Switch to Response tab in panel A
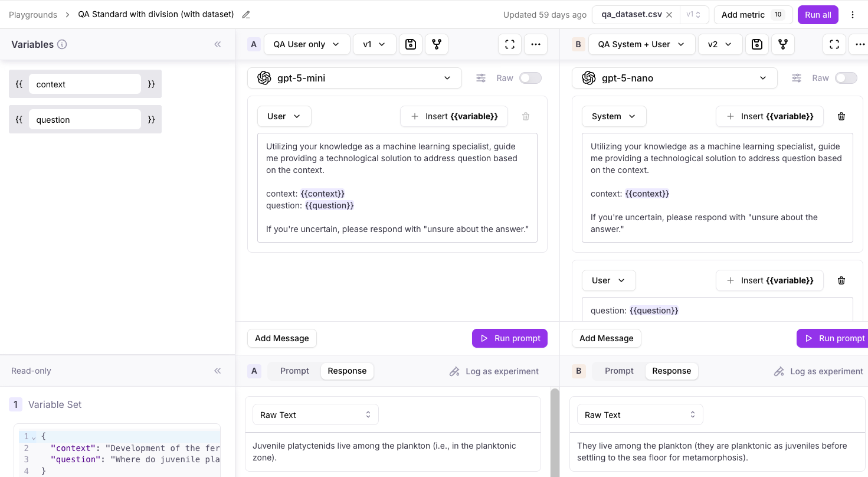The height and width of the screenshot is (477, 868). pos(347,371)
